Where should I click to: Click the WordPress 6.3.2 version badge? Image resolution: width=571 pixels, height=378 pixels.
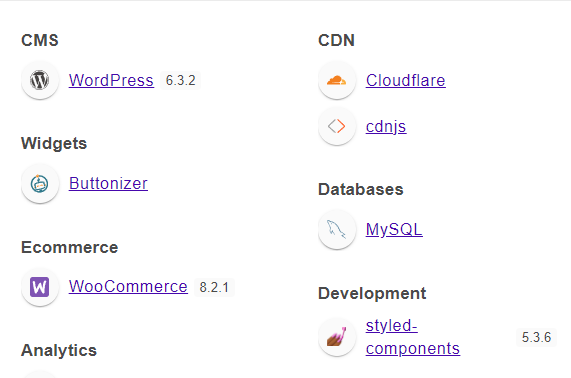[181, 80]
